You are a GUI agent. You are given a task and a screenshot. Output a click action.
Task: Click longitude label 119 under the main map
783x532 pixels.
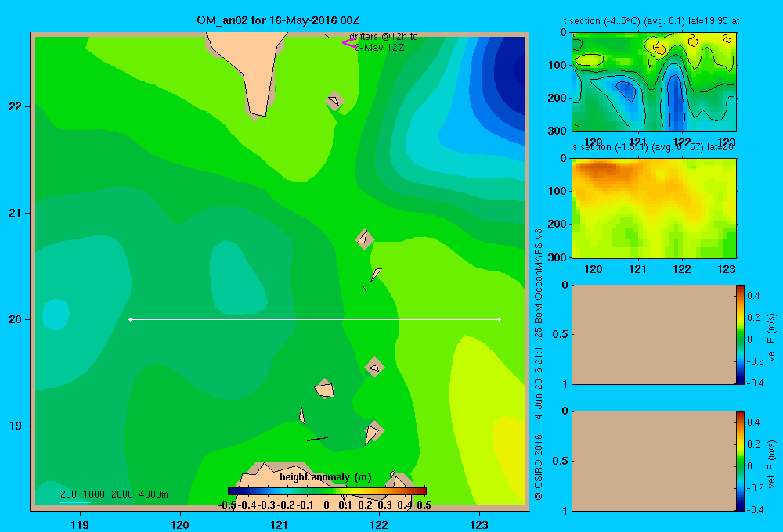(x=80, y=524)
